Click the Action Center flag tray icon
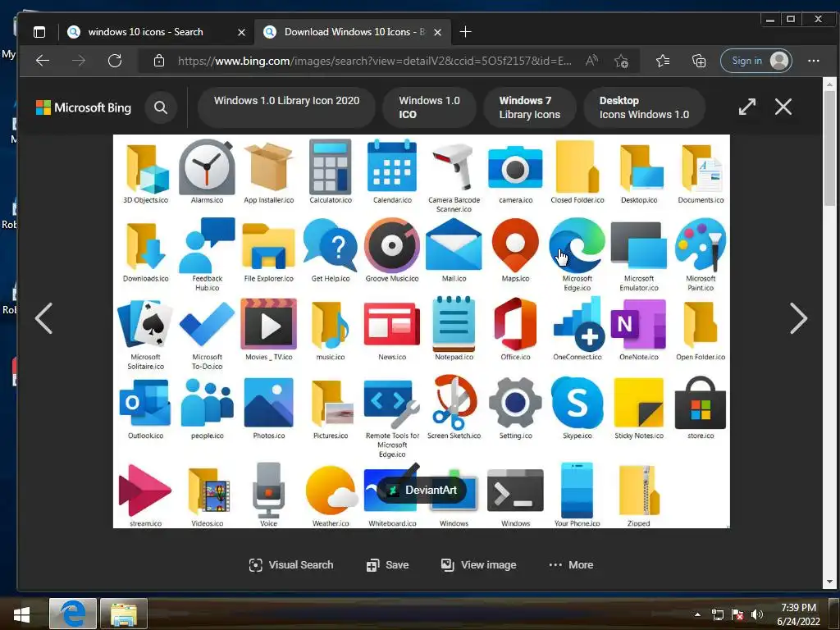 click(x=737, y=614)
